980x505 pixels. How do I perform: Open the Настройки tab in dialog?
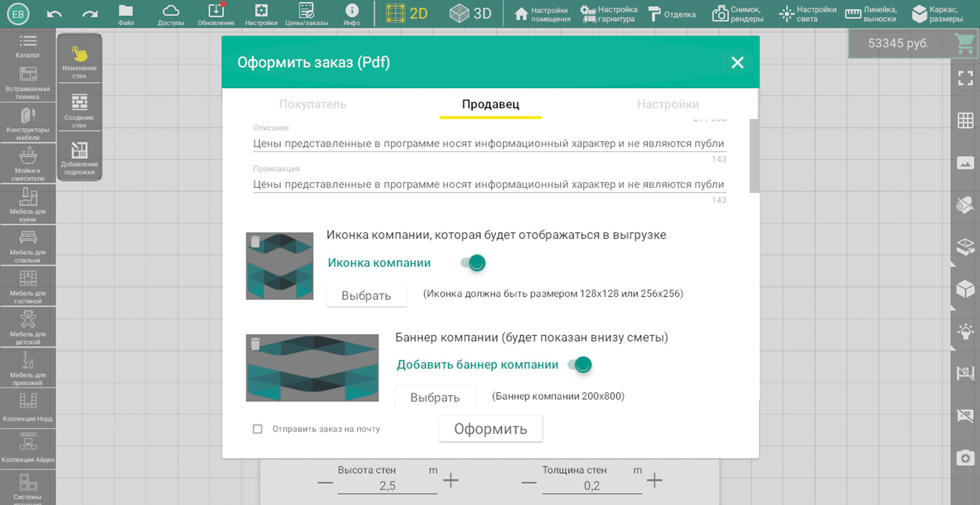[x=668, y=104]
